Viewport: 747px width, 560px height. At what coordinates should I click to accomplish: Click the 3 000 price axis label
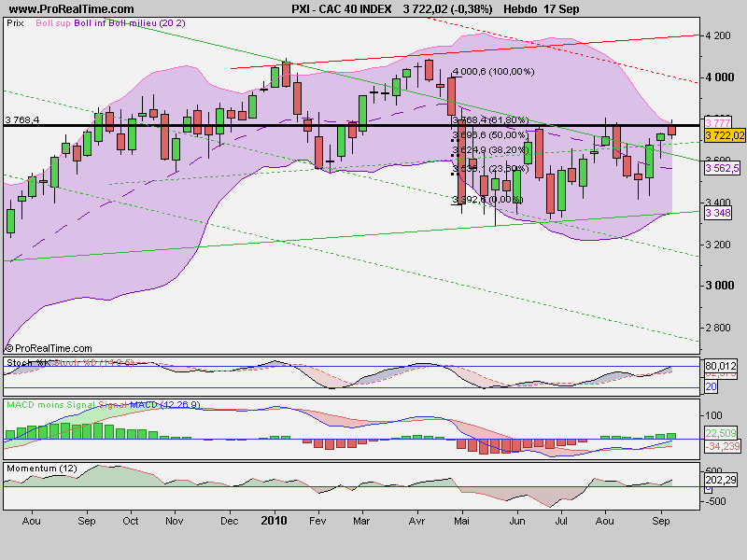tap(719, 286)
